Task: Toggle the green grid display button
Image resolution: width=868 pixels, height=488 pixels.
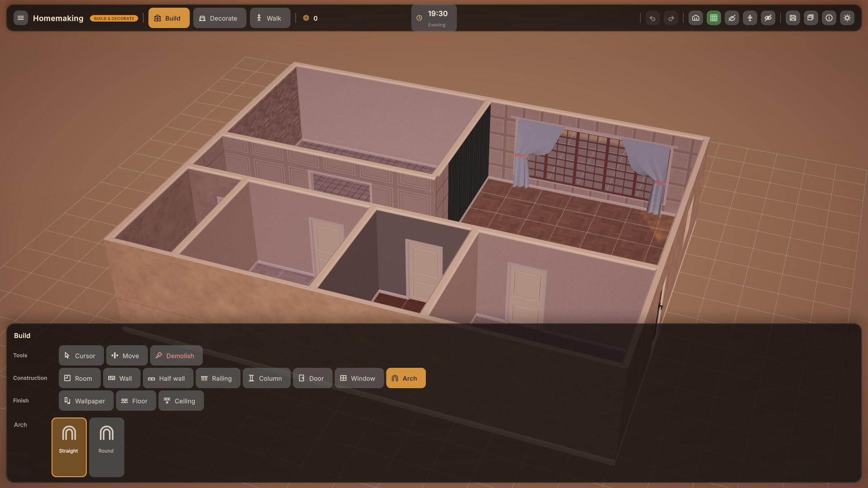Action: [714, 18]
